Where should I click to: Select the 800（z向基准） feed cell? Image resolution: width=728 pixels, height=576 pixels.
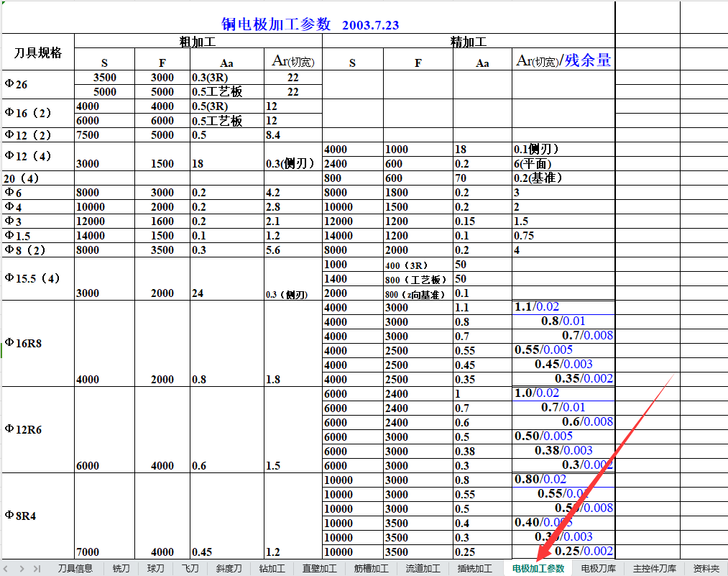[x=418, y=293]
